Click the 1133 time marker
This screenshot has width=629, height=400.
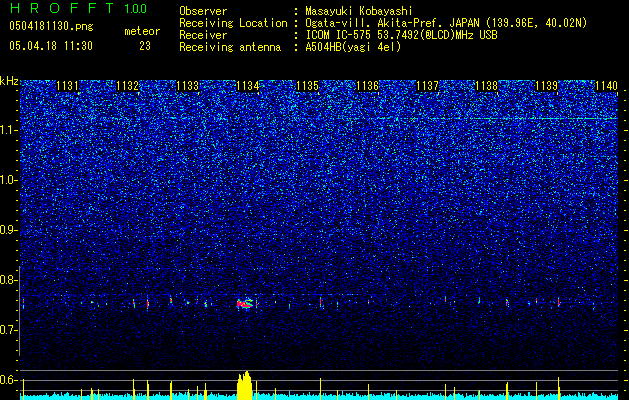tap(187, 86)
